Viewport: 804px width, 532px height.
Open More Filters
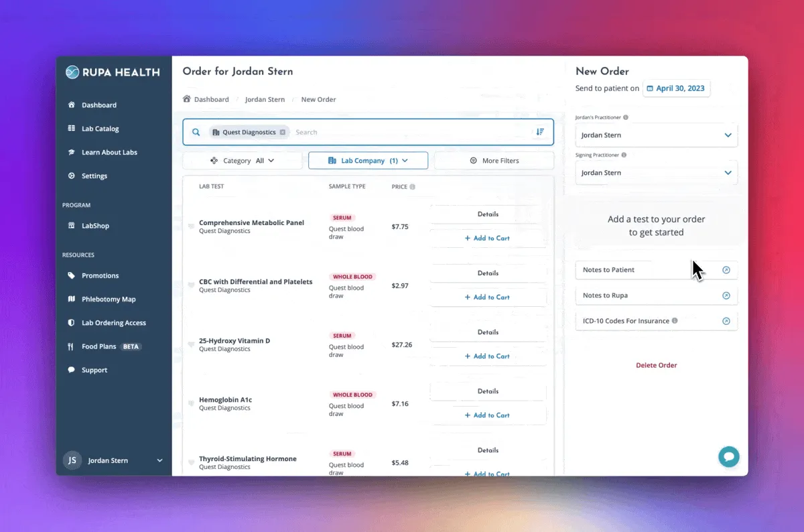[x=494, y=161]
